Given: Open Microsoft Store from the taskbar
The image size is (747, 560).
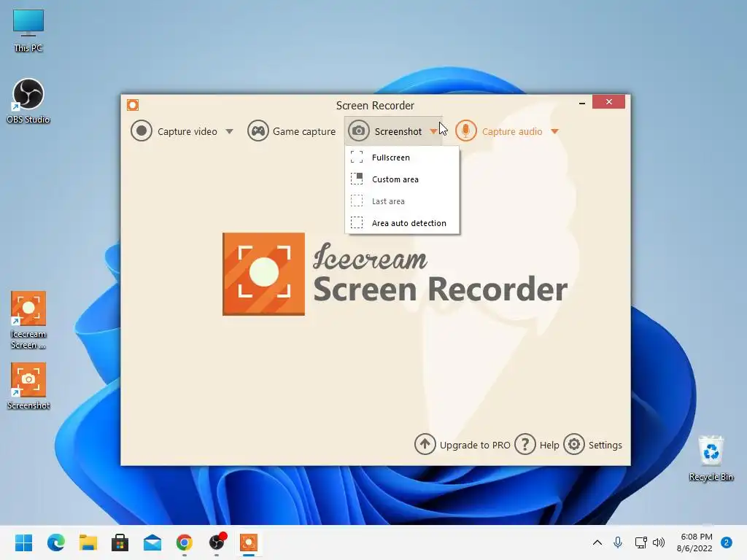Looking at the screenshot, I should [120, 542].
